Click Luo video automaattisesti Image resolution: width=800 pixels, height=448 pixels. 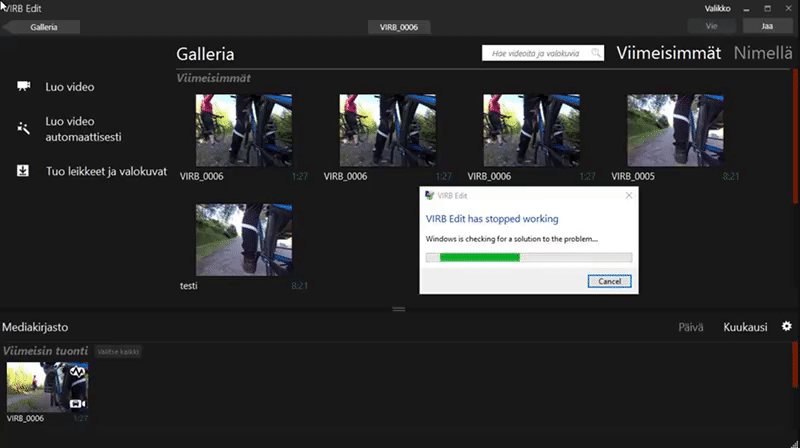pyautogui.click(x=83, y=129)
